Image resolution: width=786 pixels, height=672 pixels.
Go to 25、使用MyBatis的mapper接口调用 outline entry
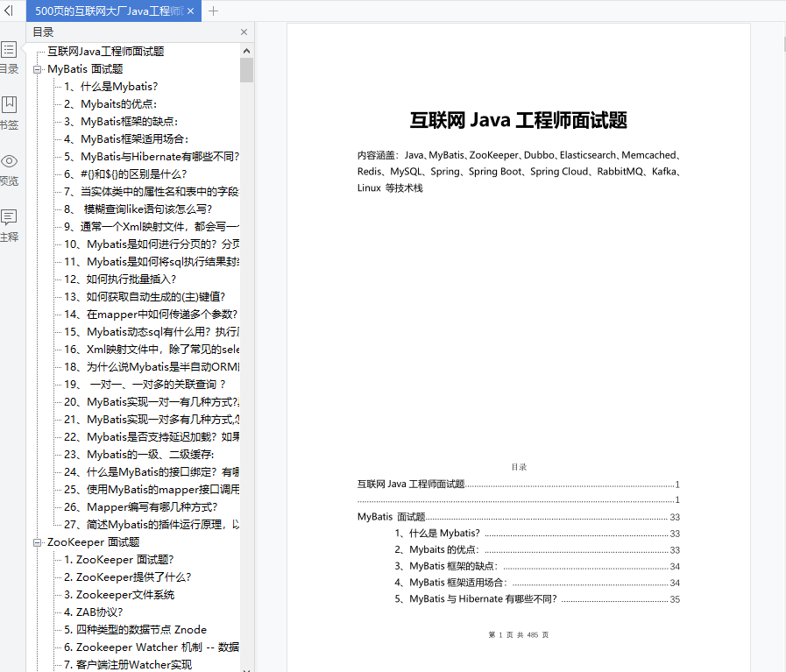click(x=152, y=490)
